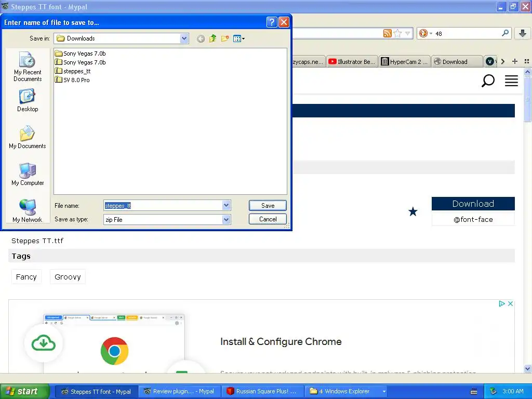This screenshot has width=532, height=399.
Task: Switch to the Illustrator Be... tab
Action: [x=352, y=62]
